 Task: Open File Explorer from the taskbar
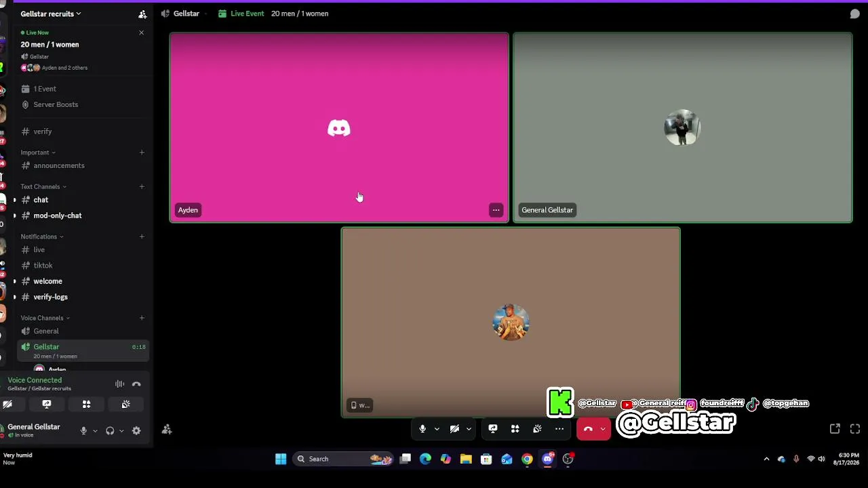[x=466, y=459]
